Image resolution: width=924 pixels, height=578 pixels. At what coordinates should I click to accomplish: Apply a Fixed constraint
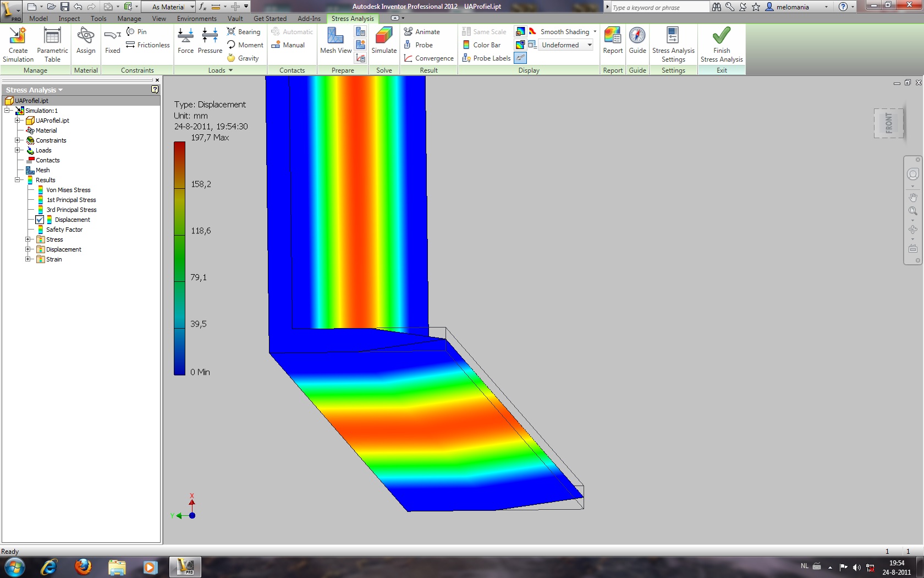(x=112, y=41)
